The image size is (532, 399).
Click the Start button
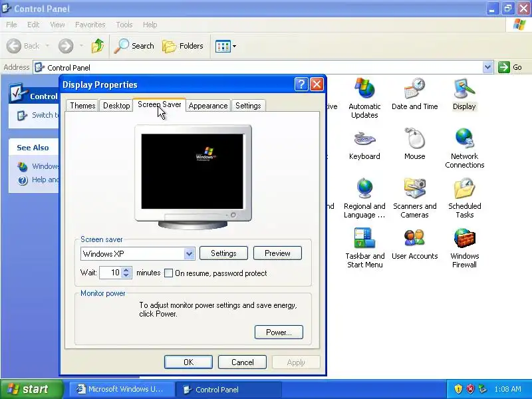[31, 389]
